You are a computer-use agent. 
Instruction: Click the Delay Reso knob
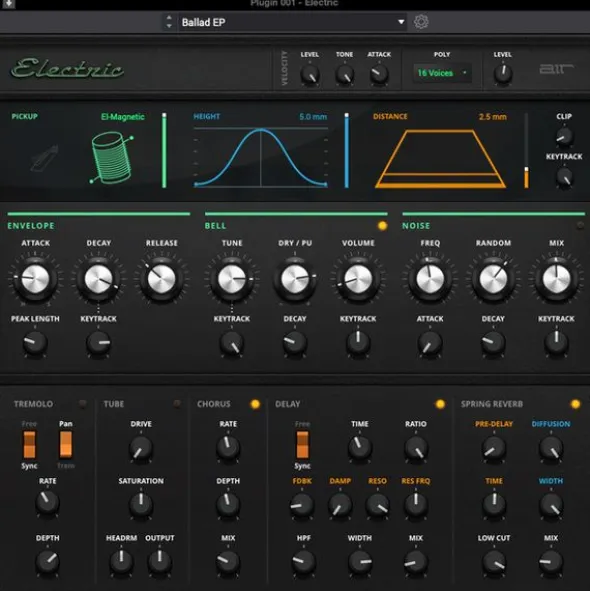pos(377,505)
